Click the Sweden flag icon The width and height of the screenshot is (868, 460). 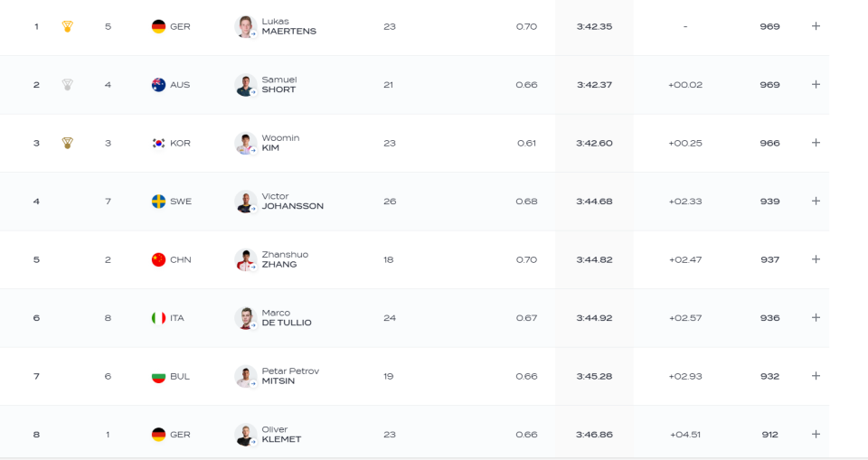click(158, 202)
